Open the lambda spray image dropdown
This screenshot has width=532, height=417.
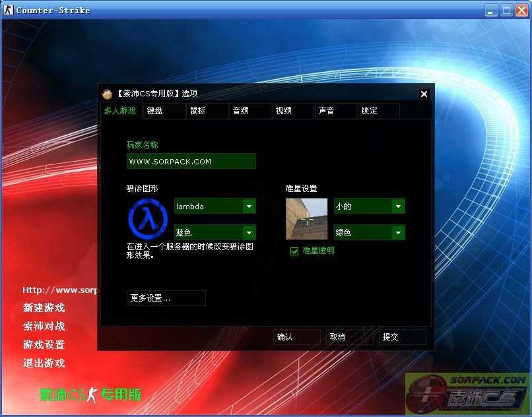coord(249,207)
